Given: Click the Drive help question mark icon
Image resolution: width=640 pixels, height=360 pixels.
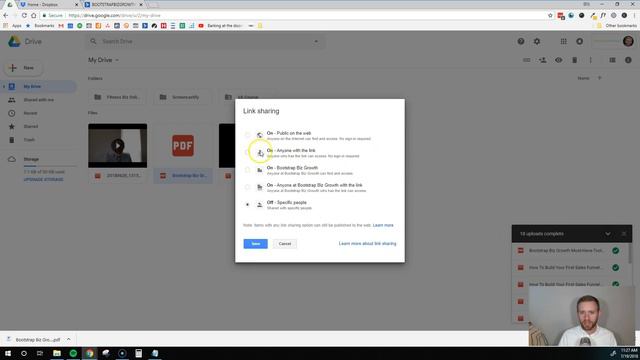Looking at the screenshot, I should (521, 41).
